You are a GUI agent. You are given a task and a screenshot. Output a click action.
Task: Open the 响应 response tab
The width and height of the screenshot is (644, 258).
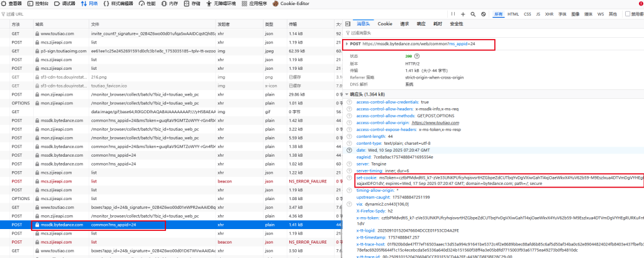pos(421,23)
